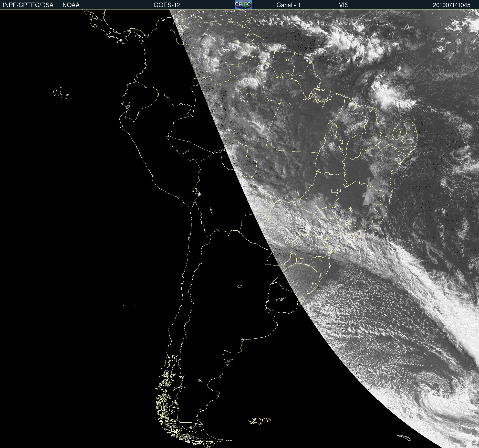Click the Falkland Islands outline on the map

click(x=259, y=421)
